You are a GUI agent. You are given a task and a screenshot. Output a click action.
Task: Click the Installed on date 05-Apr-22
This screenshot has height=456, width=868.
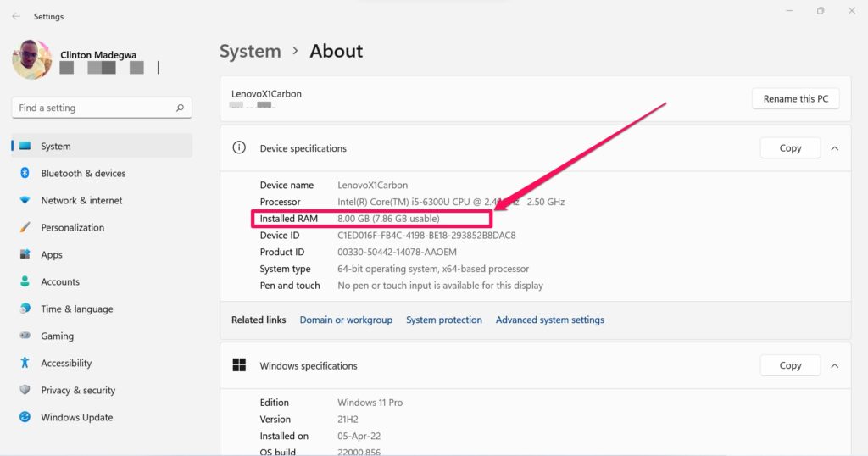pos(359,436)
